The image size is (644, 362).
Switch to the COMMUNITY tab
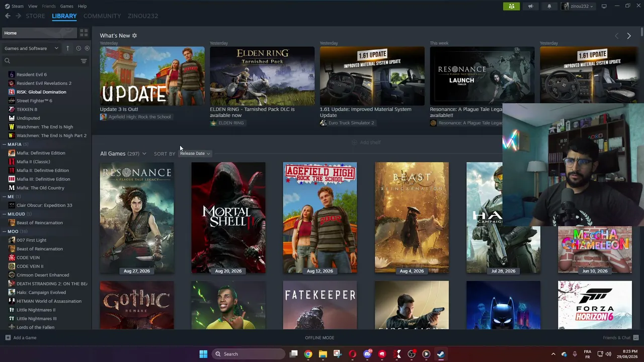(x=102, y=16)
